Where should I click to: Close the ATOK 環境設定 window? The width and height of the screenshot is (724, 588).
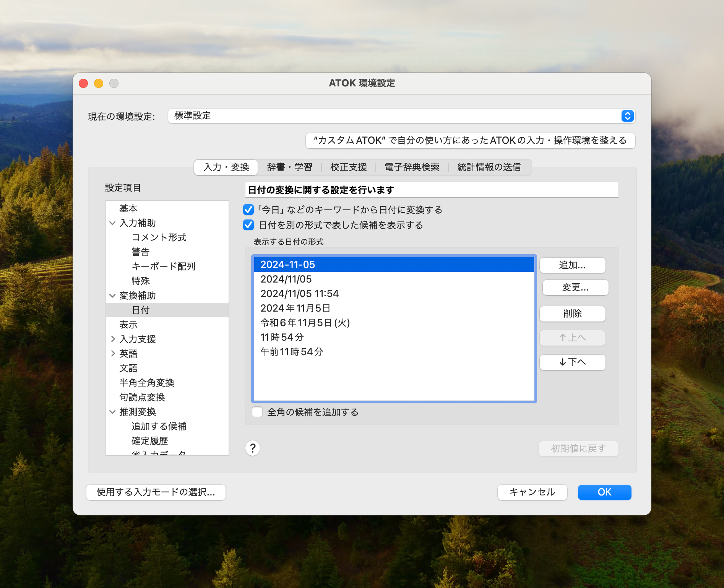point(83,83)
